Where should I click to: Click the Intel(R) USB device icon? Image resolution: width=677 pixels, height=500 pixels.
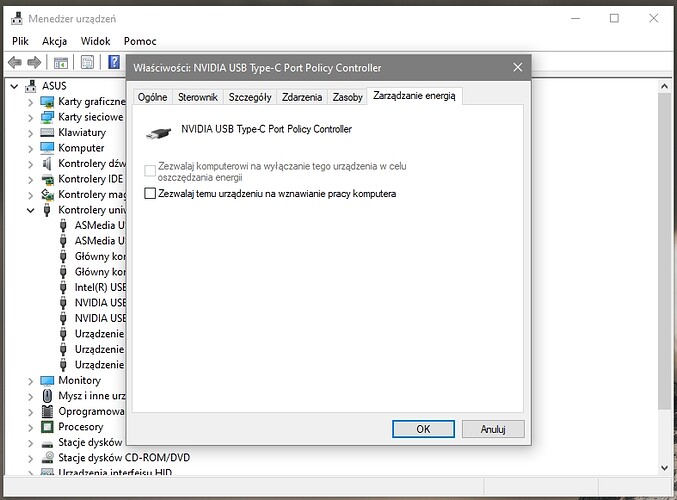pos(63,288)
